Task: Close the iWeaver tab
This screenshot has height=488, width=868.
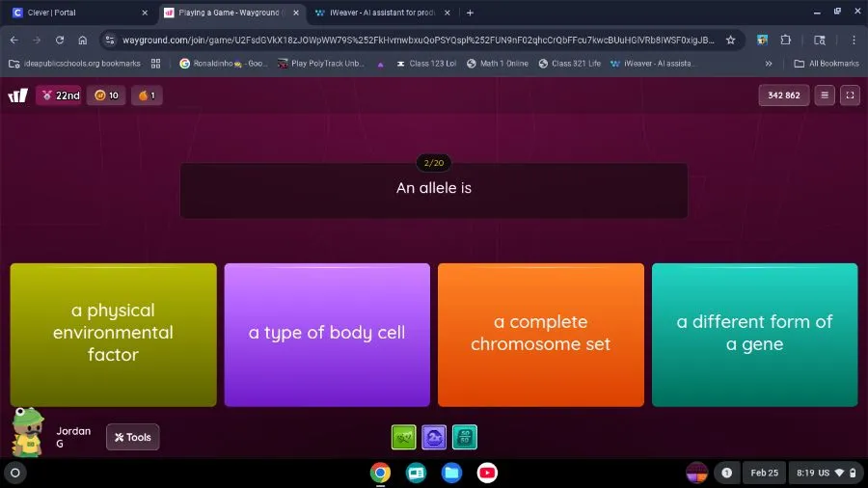Action: tap(448, 13)
